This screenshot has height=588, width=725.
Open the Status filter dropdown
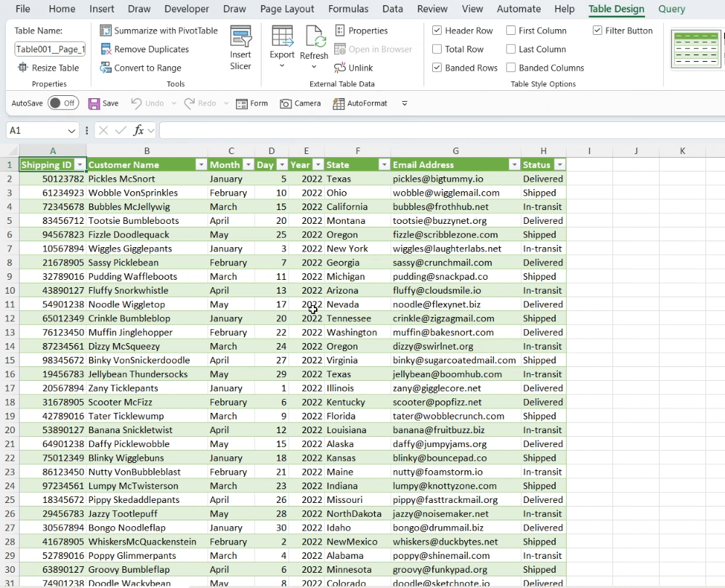pos(560,165)
